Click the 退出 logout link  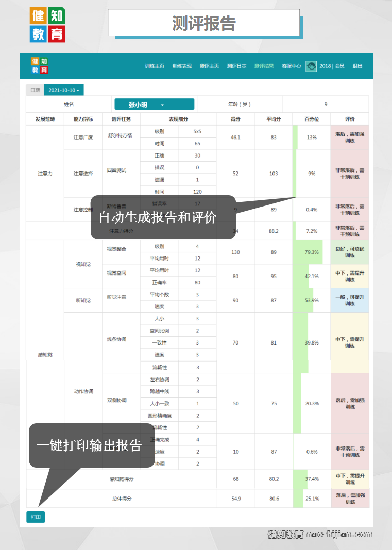357,66
